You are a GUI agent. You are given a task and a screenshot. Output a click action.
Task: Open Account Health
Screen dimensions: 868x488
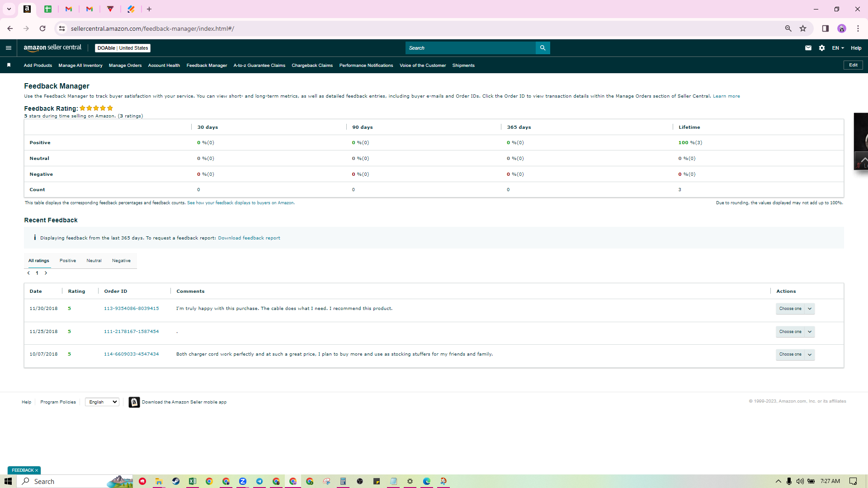click(164, 66)
